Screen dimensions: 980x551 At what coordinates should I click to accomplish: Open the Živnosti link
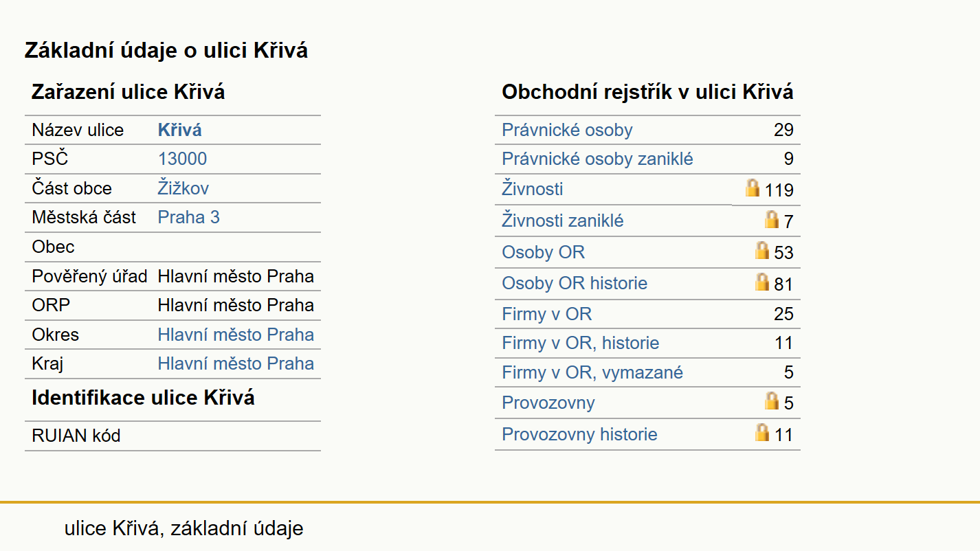click(533, 188)
